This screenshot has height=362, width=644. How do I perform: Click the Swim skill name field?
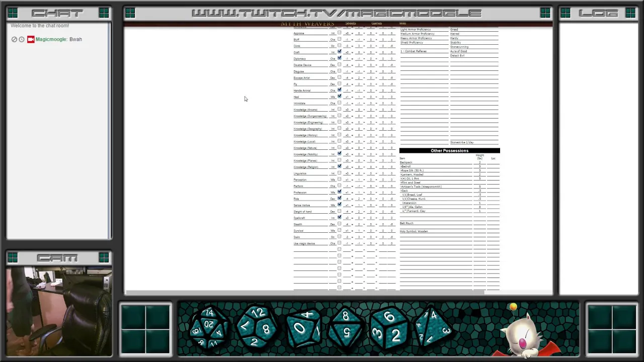pyautogui.click(x=310, y=237)
